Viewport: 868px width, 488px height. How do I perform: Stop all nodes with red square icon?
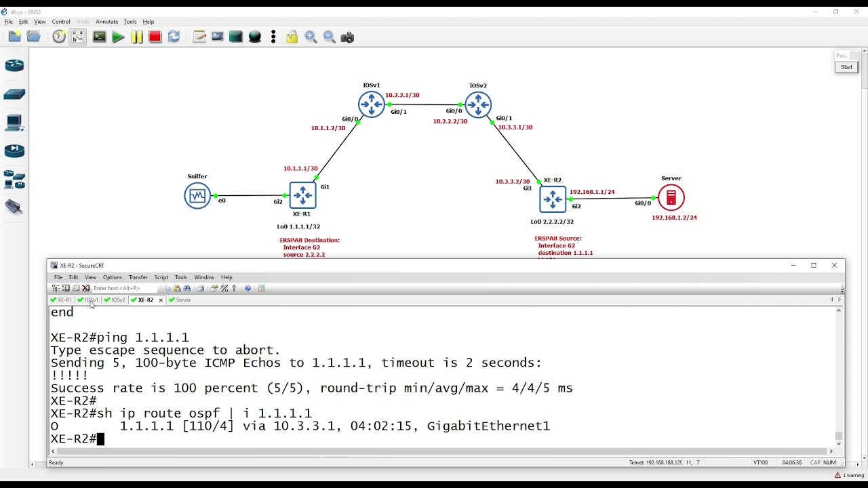tap(155, 37)
